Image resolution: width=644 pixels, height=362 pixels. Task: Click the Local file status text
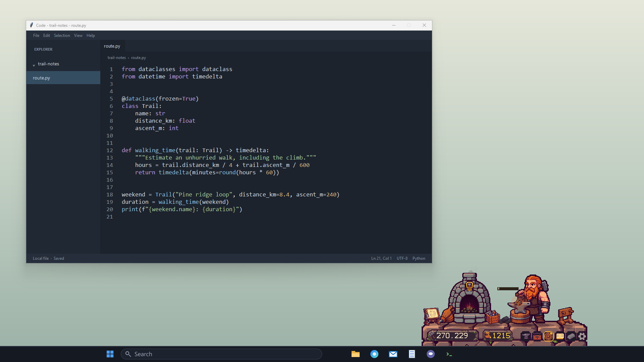point(41,258)
